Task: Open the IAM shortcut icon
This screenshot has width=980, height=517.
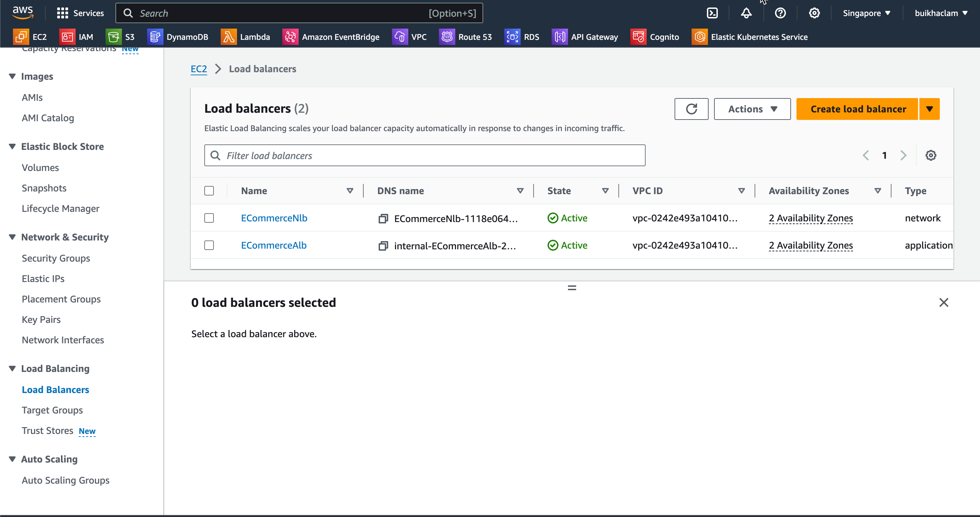Action: coord(67,37)
